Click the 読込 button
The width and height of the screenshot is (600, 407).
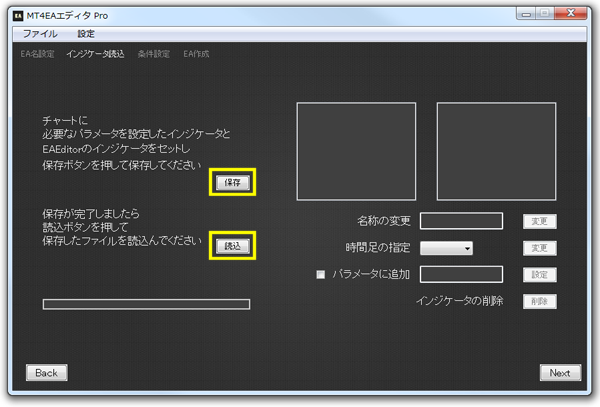coord(233,246)
